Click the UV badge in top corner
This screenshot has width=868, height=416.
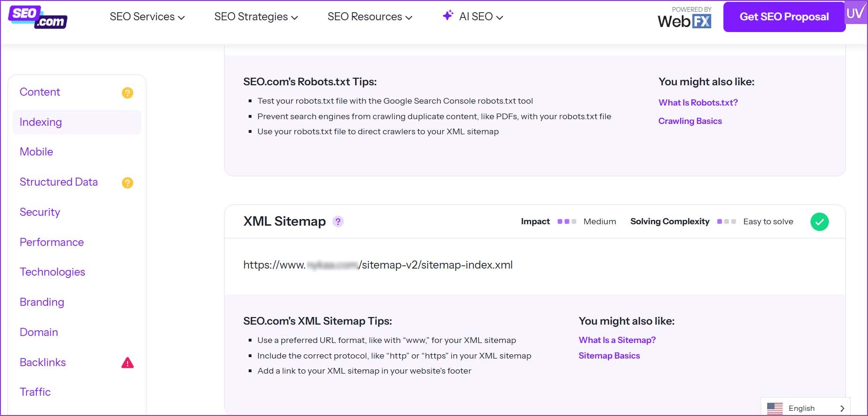(856, 13)
